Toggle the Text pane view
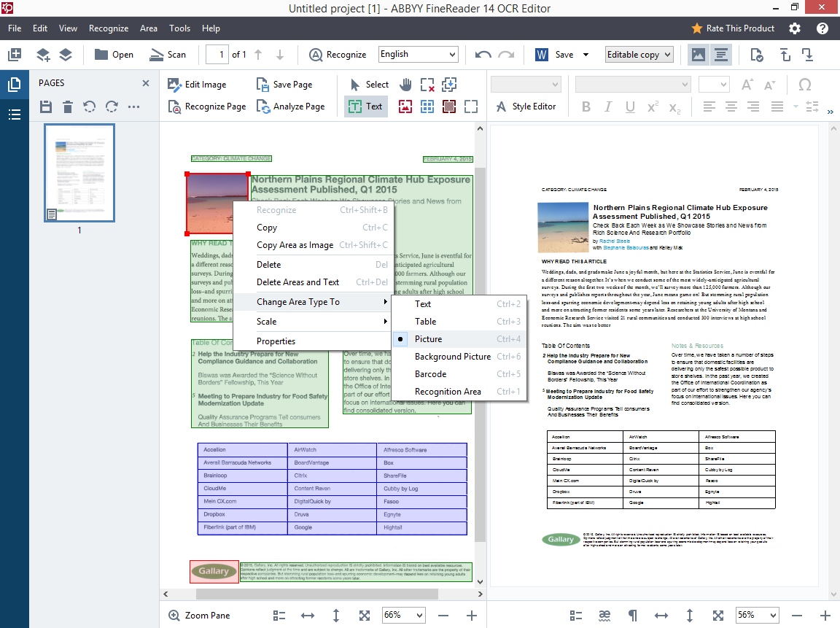The image size is (840, 628). coord(721,55)
